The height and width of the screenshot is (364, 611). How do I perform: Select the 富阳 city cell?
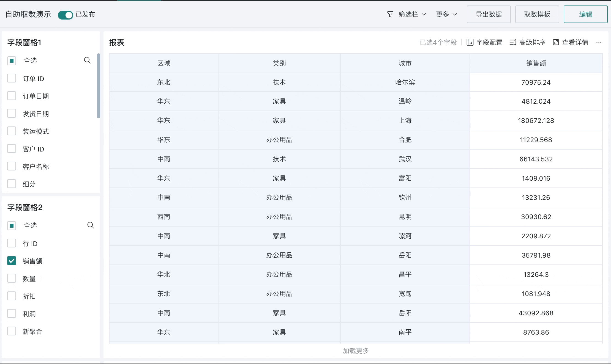point(405,178)
